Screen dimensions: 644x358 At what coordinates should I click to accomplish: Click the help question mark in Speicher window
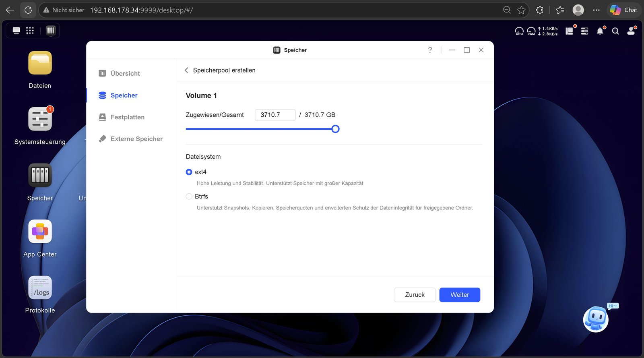430,50
